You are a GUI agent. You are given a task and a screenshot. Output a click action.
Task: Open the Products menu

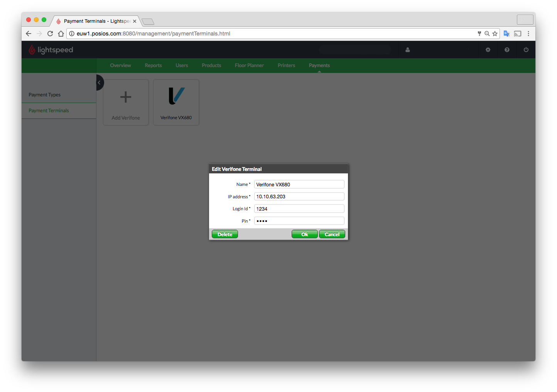[211, 66]
